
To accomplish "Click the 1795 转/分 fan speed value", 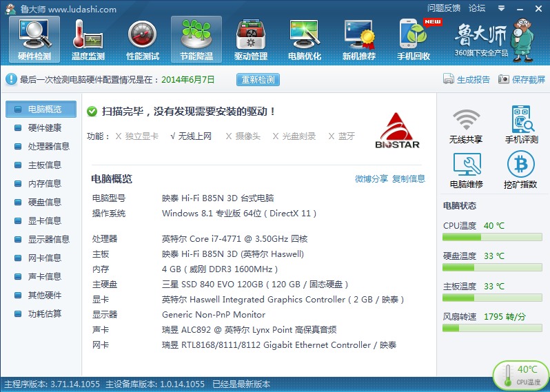I will pyautogui.click(x=505, y=317).
